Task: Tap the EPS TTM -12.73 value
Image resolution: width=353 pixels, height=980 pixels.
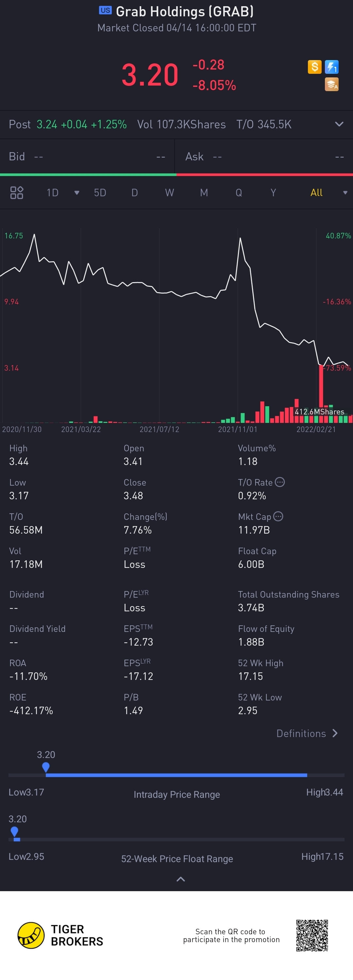Action: click(138, 642)
